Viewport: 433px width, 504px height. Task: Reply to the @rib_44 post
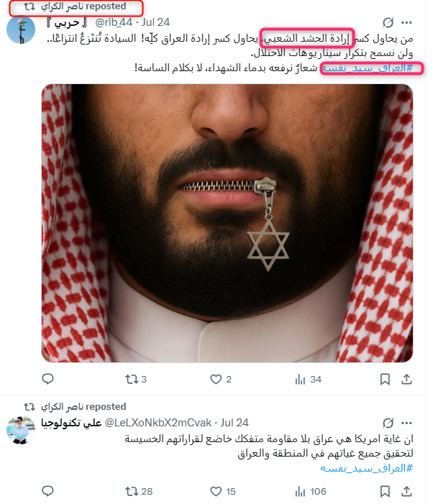[x=47, y=379]
